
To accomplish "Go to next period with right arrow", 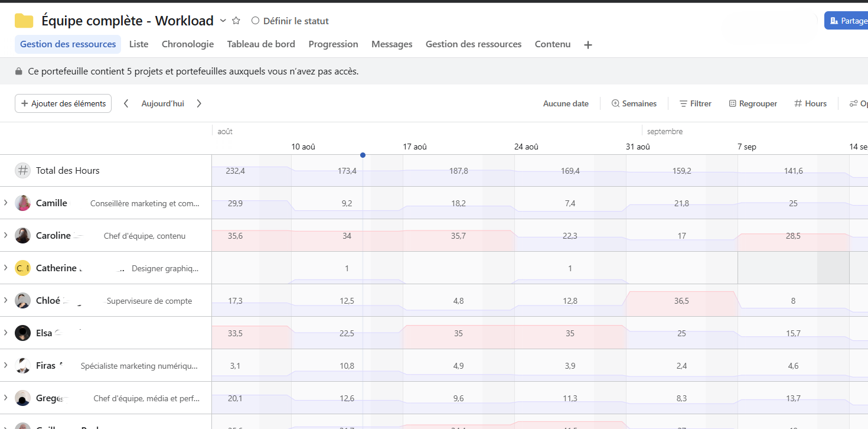I will click(x=199, y=103).
